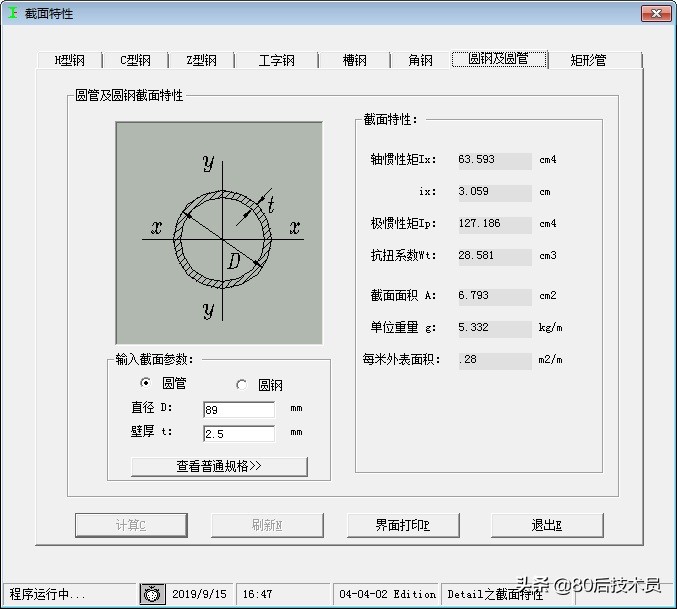677x609 pixels.
Task: Click the 极惯性矩Ip: label
Action: click(403, 224)
